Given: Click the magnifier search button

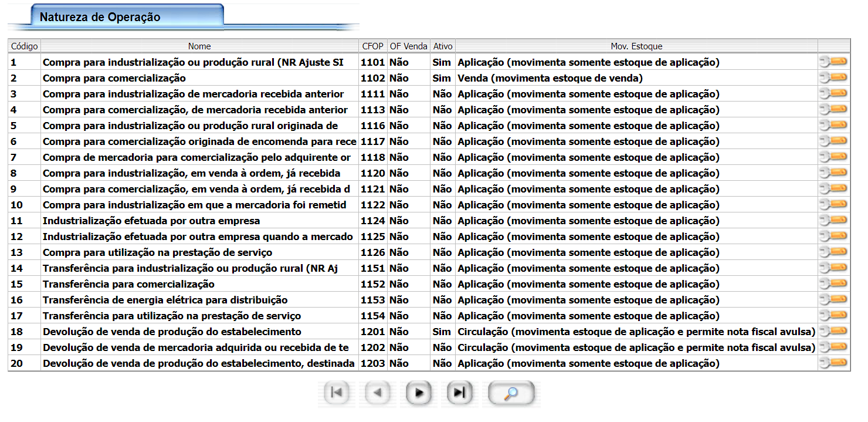Looking at the screenshot, I should pyautogui.click(x=511, y=393).
